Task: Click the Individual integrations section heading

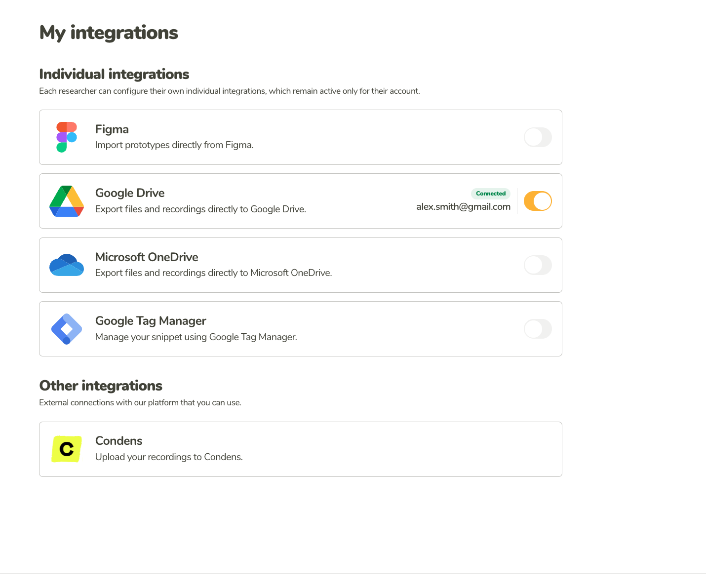Action: pyautogui.click(x=114, y=74)
